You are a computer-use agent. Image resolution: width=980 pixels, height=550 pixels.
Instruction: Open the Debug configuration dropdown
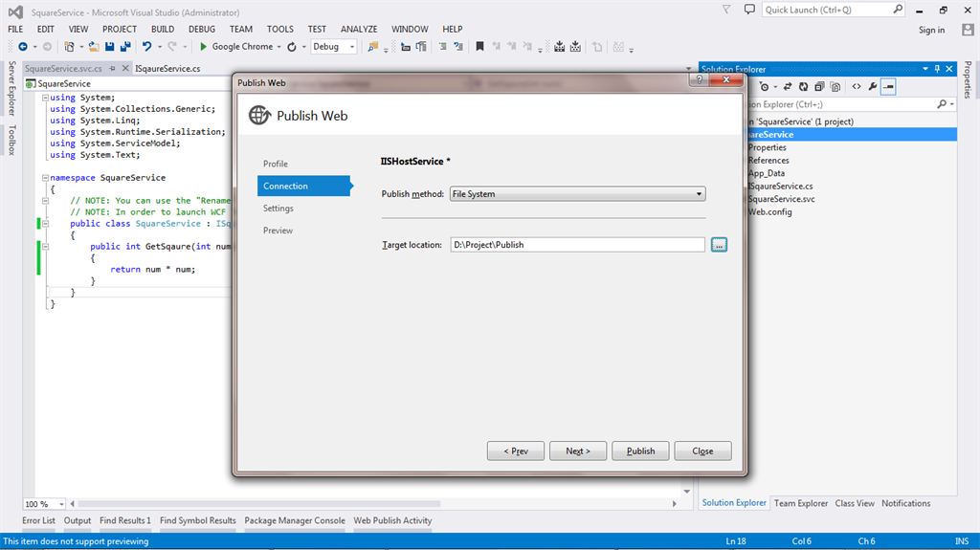(x=352, y=47)
